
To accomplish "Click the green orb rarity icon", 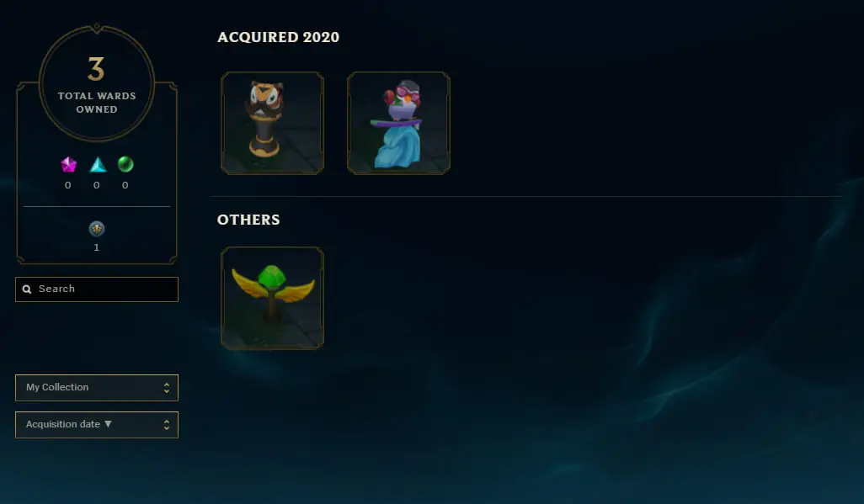I will [125, 164].
